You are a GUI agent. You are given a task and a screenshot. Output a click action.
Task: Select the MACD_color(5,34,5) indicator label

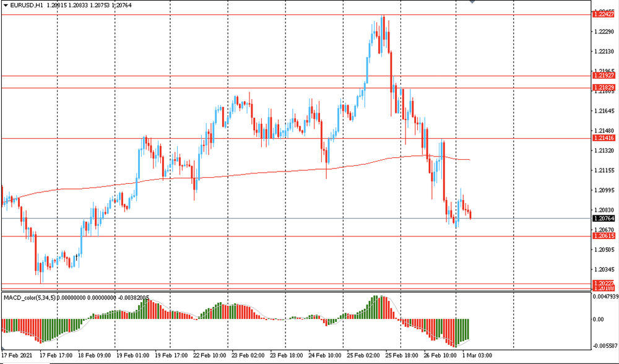pyautogui.click(x=30, y=298)
